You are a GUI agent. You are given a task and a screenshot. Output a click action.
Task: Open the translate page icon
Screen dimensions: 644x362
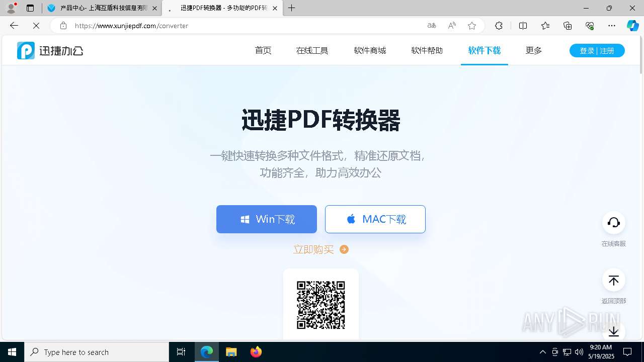coord(432,26)
